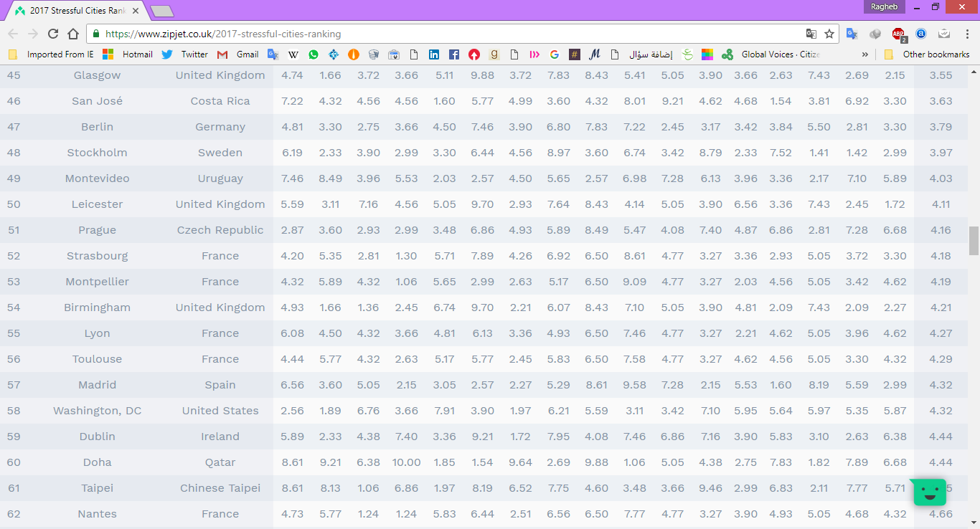Image resolution: width=980 pixels, height=529 pixels.
Task: Open a new tab
Action: click(162, 11)
